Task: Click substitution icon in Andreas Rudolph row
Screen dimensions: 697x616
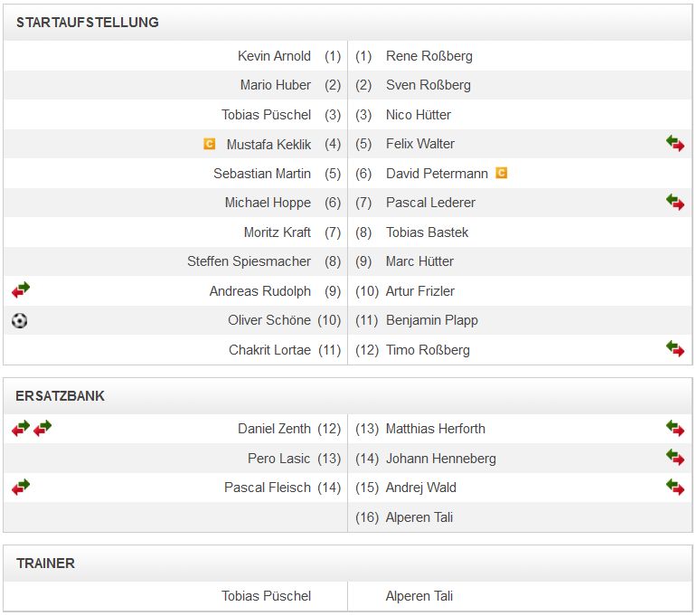Action: (x=21, y=290)
